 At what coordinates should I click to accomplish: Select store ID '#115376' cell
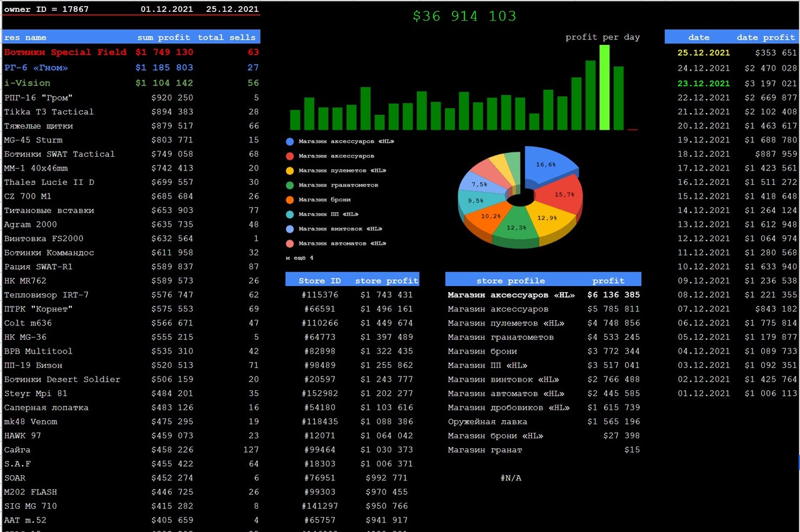[x=319, y=295]
